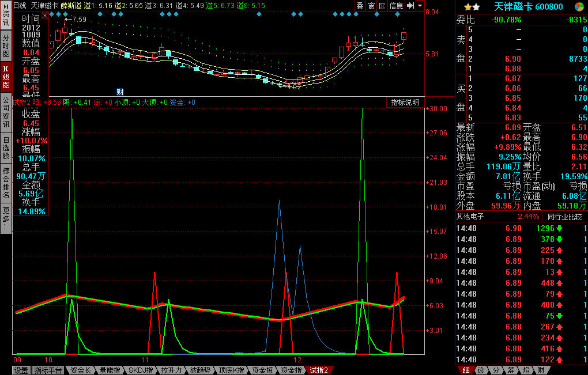Click the trade row with volume 378
This screenshot has height=375, width=588.
point(522,239)
